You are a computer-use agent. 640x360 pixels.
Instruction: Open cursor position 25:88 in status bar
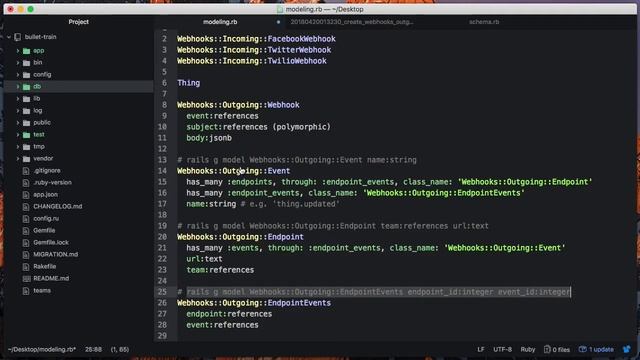pos(93,350)
